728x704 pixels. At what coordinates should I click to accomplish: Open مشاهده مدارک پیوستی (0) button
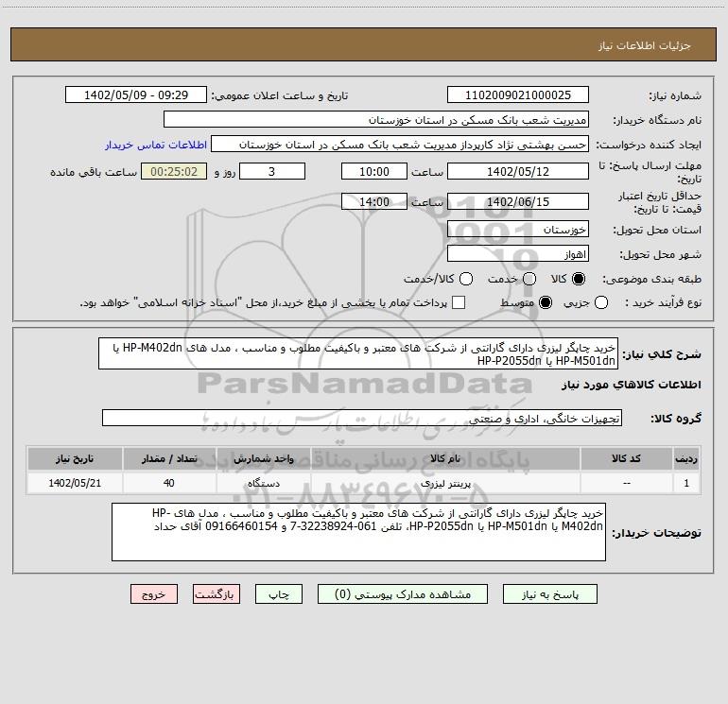point(403,594)
